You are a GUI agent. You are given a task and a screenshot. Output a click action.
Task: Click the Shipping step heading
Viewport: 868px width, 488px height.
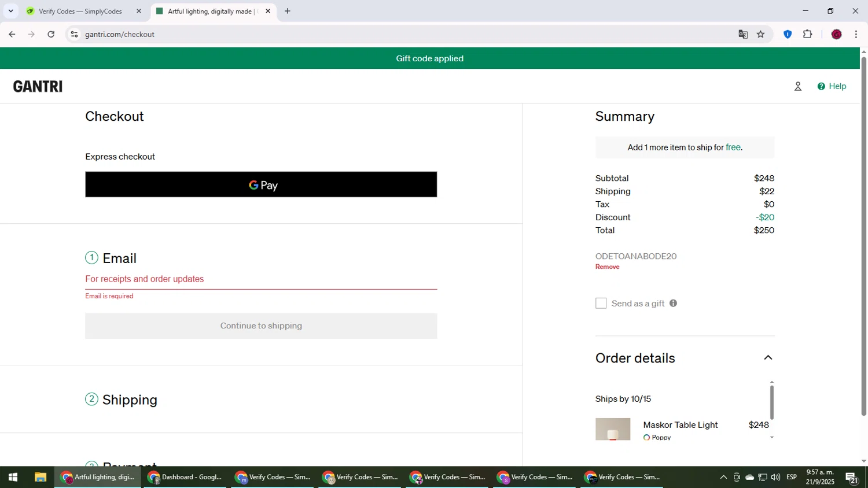tap(130, 400)
